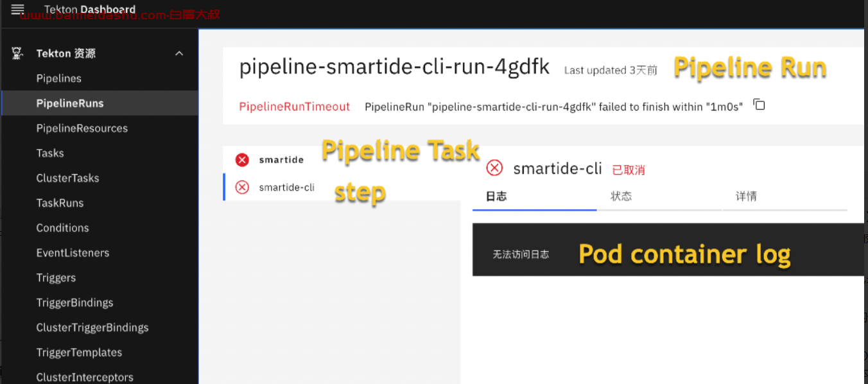Click the Tekton resources robot icon
The image size is (868, 384).
tap(17, 53)
